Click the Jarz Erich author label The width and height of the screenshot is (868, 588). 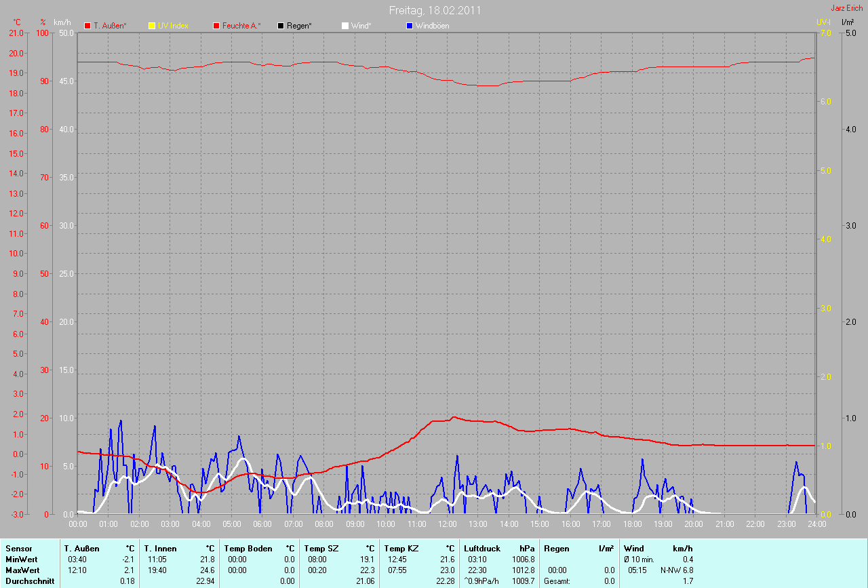(x=847, y=8)
